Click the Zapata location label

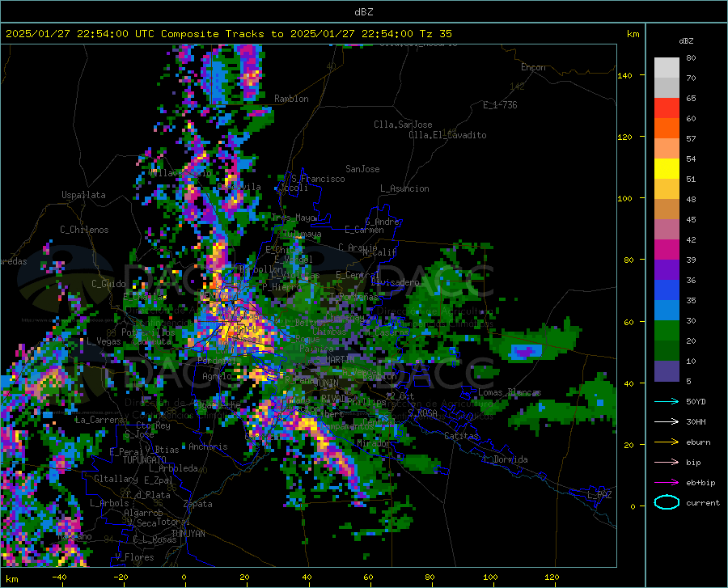pos(198,504)
